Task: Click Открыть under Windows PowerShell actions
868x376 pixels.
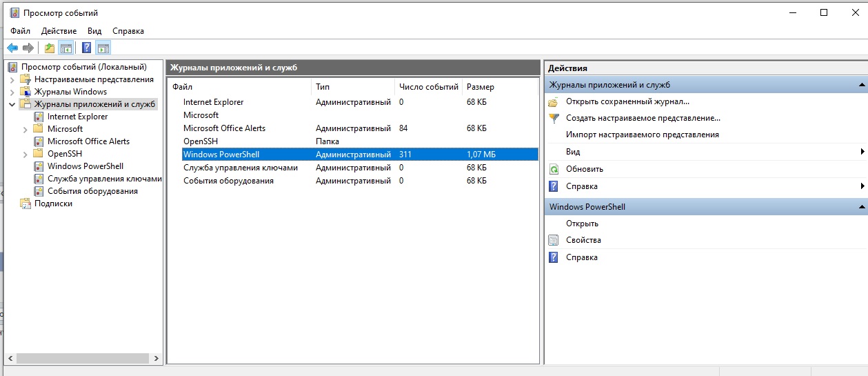Action: [582, 224]
